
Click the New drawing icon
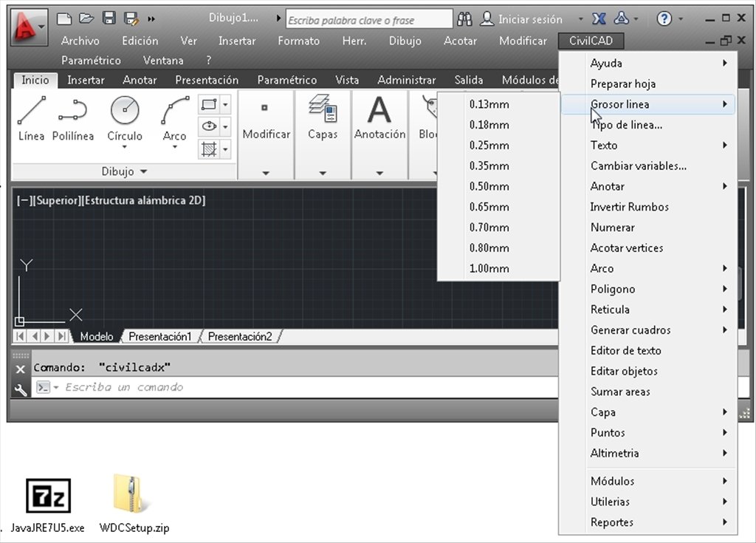click(64, 18)
